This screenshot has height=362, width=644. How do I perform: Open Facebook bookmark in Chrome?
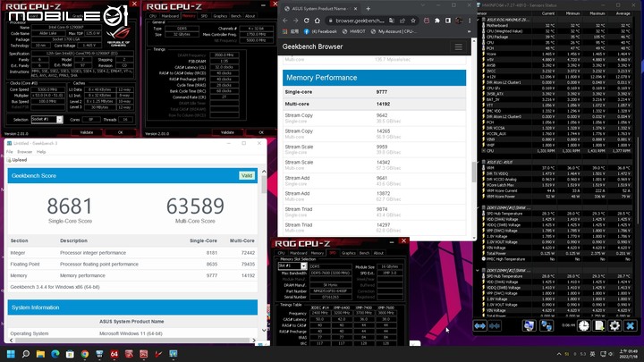(320, 31)
